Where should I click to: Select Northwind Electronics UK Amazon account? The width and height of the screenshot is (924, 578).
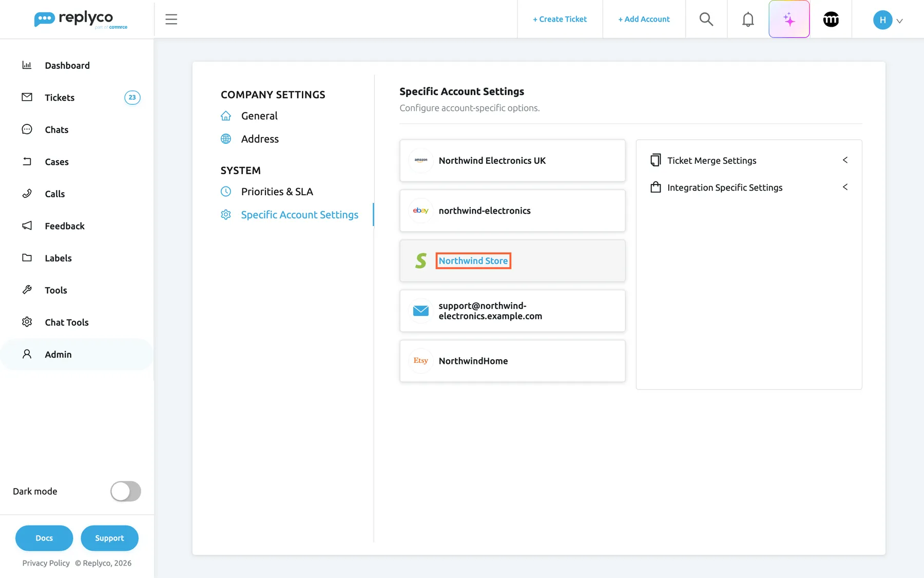pos(512,161)
